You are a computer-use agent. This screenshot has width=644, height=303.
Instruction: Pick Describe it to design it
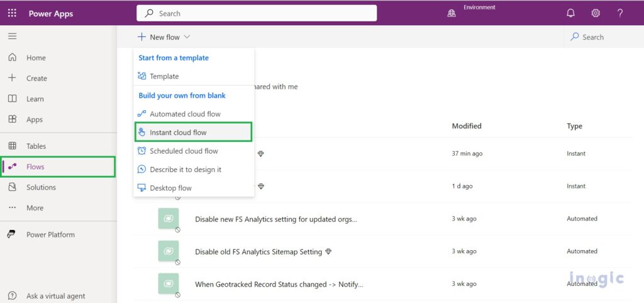click(185, 169)
